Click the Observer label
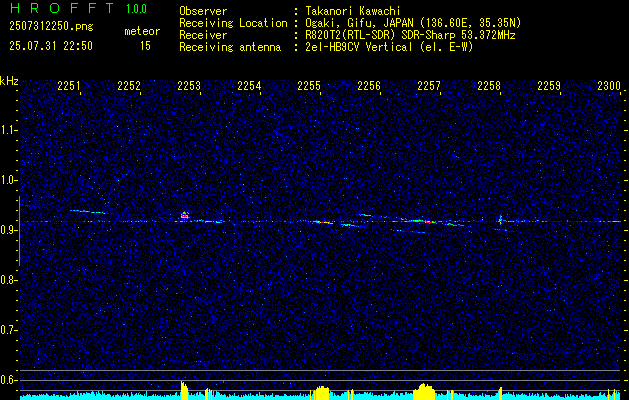This screenshot has height=400, width=629. (203, 11)
